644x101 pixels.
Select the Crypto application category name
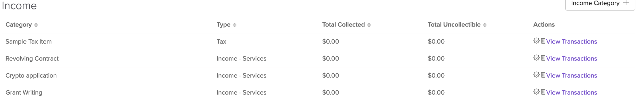[31, 75]
